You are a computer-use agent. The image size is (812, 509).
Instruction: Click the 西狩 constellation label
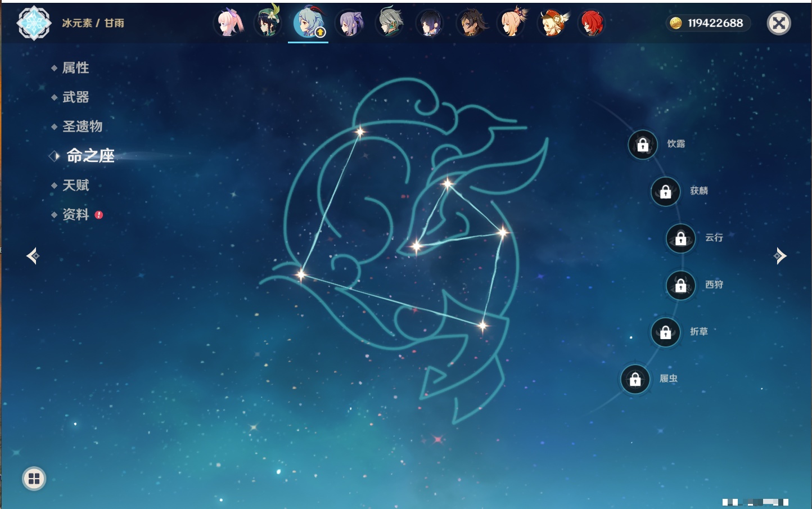[x=714, y=285]
